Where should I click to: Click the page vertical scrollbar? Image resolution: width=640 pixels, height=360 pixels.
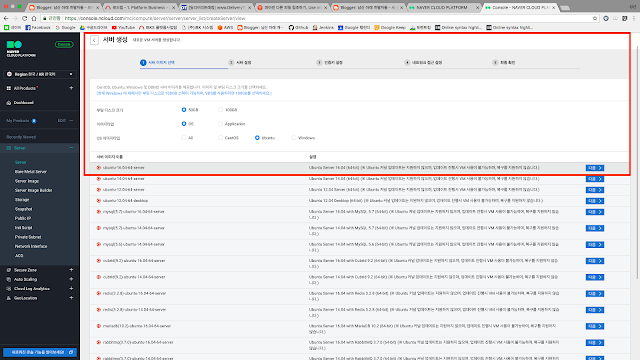637,163
